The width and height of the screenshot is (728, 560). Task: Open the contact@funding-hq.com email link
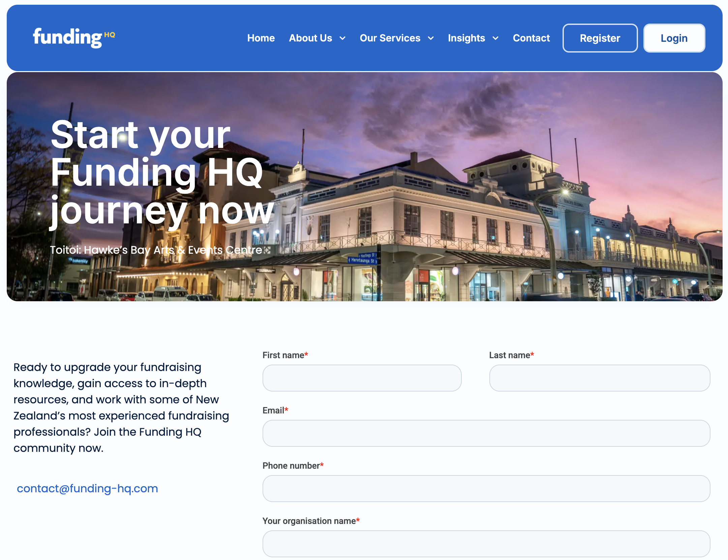[87, 489]
